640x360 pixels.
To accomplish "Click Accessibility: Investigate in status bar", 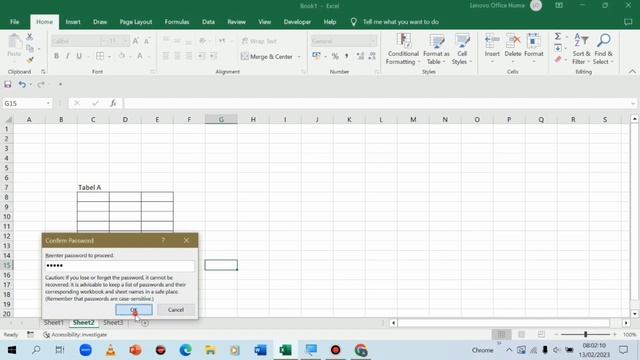I will 75,335.
